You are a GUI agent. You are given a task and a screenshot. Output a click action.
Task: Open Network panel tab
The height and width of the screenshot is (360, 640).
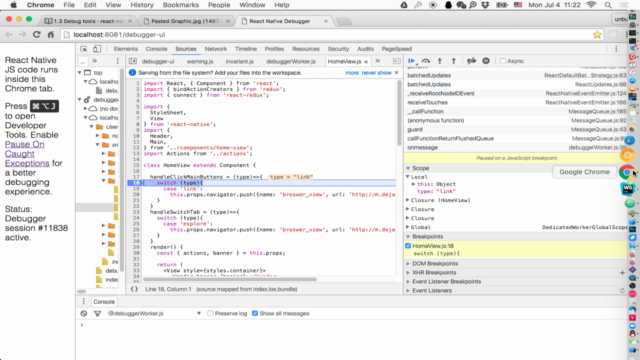pos(216,49)
